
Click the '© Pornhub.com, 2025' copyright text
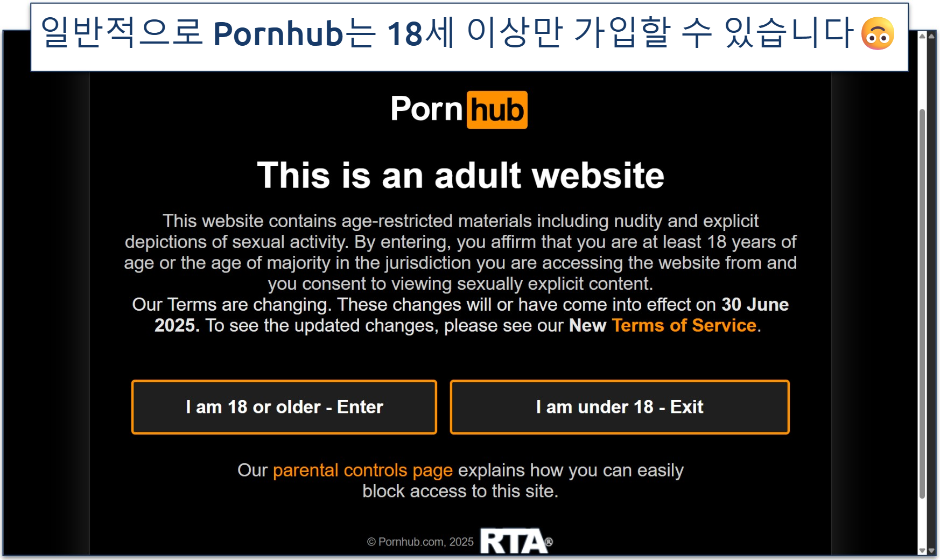coord(420,542)
